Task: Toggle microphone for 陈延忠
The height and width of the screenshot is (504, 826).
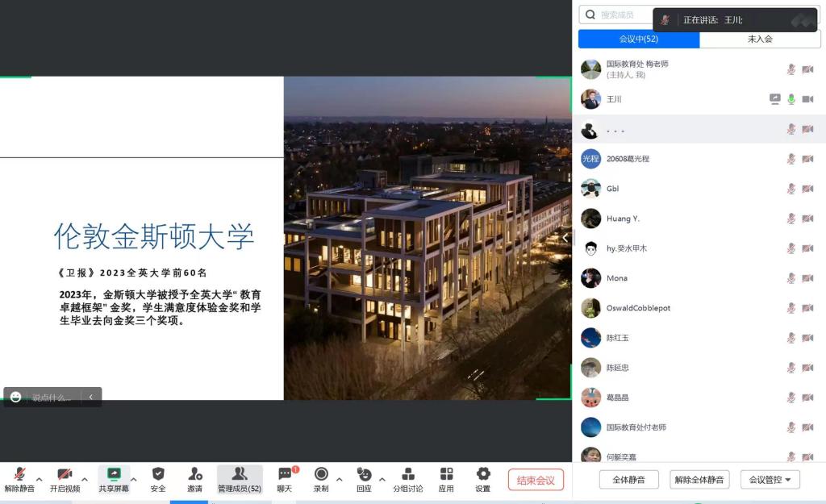Action: click(x=791, y=368)
